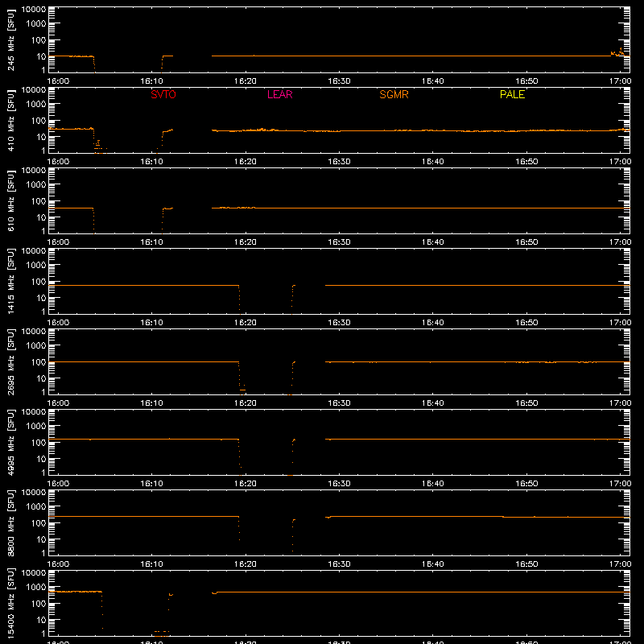
Task: Click the 16:40 time label under 2695 MHz plot
Action: click(x=432, y=403)
